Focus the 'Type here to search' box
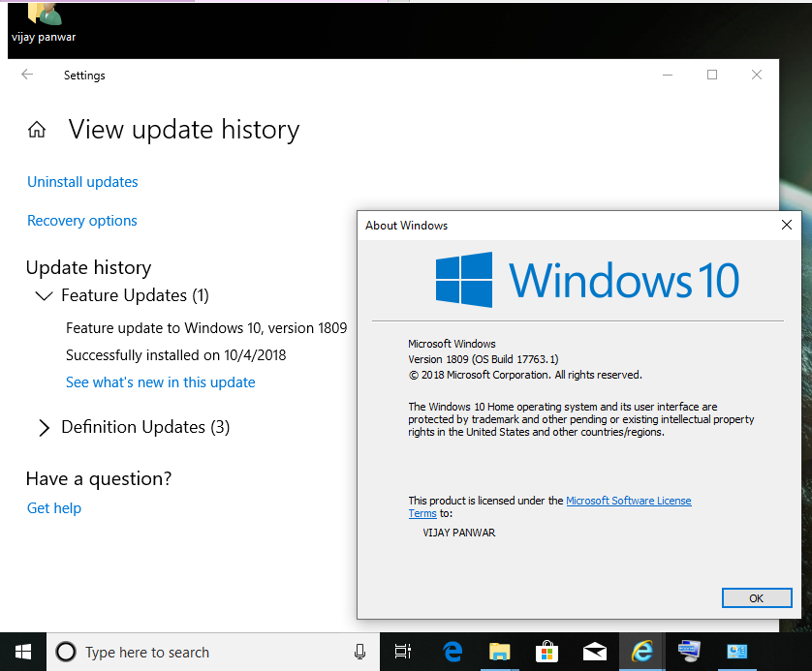 [x=213, y=652]
